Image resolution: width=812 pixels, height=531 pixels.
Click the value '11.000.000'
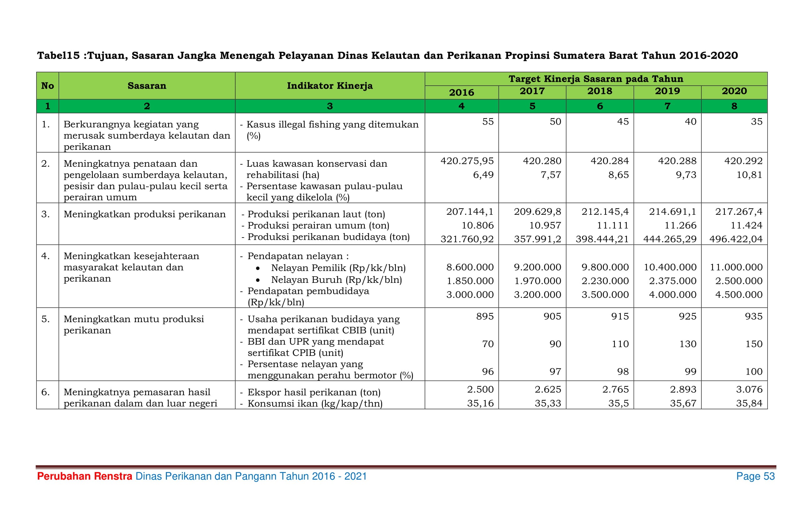click(x=736, y=267)
